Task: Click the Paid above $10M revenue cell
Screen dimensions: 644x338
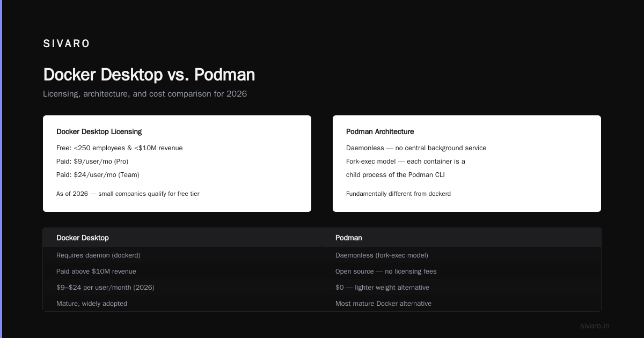Action: coord(96,271)
